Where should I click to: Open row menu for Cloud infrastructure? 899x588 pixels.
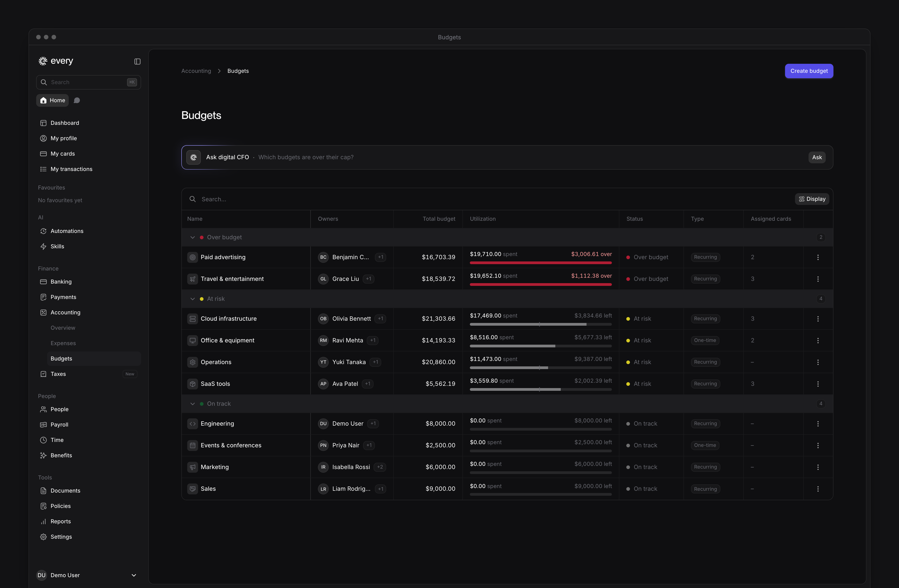pyautogui.click(x=818, y=319)
